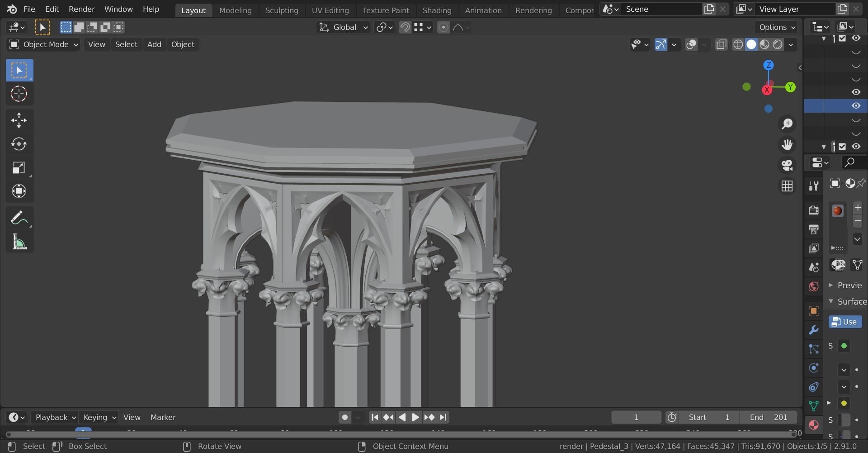This screenshot has height=453, width=868.
Task: Open the viewport Add menu
Action: (x=154, y=44)
